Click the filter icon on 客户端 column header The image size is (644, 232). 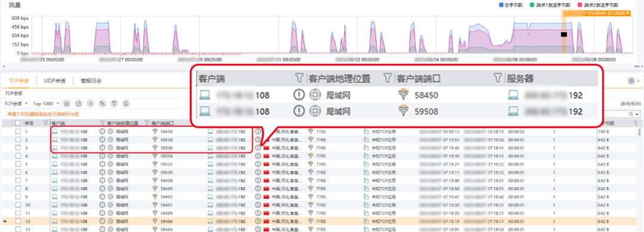(103, 123)
